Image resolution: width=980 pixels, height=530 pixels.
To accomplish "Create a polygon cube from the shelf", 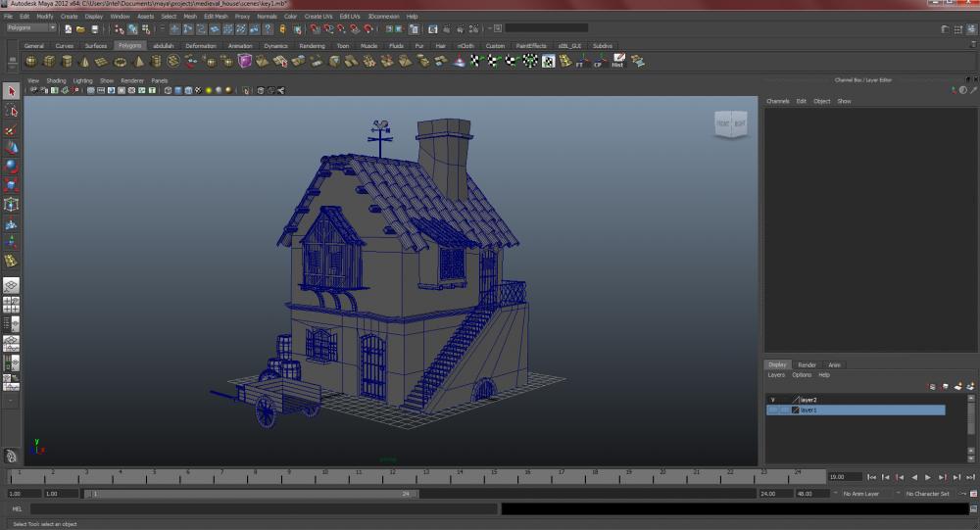I will pyautogui.click(x=49, y=61).
